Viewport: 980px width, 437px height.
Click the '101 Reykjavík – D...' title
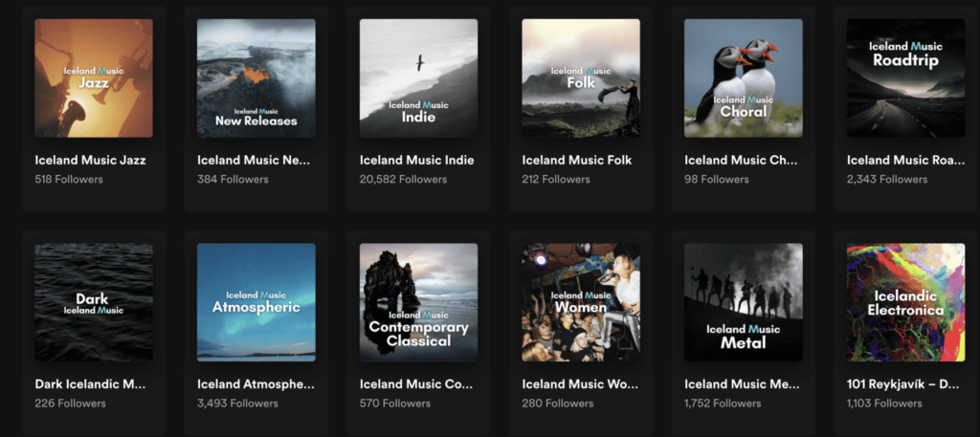pyautogui.click(x=903, y=384)
